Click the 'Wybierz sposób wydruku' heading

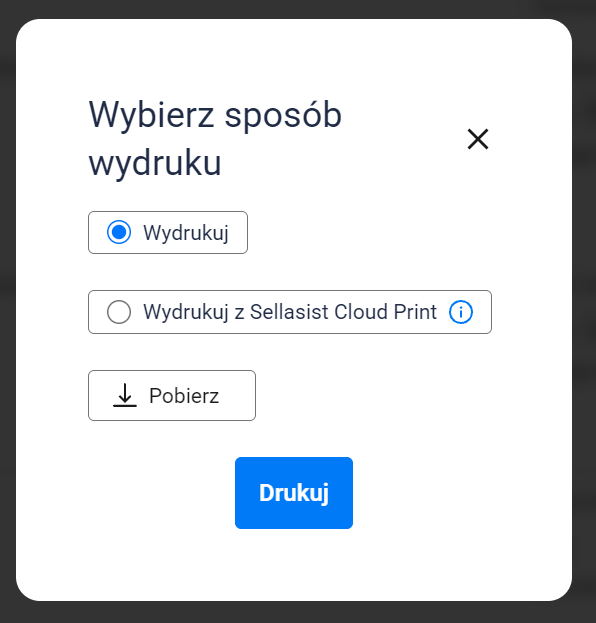[x=215, y=138]
